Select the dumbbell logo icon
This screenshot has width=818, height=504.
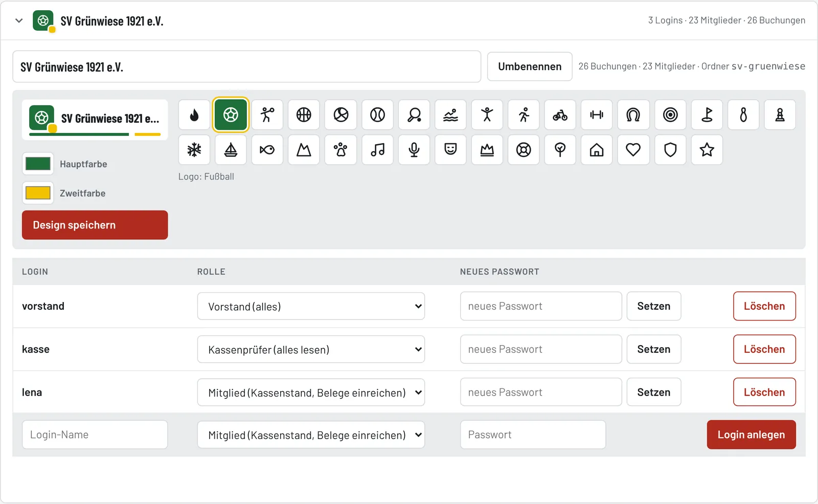click(x=597, y=114)
